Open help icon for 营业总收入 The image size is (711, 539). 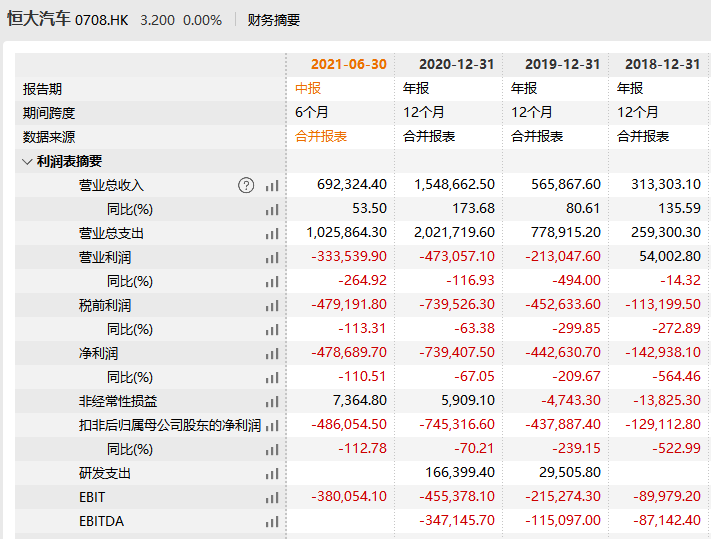[246, 185]
